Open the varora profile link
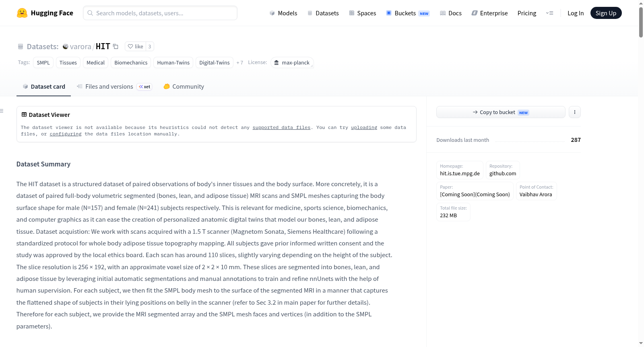 click(80, 46)
